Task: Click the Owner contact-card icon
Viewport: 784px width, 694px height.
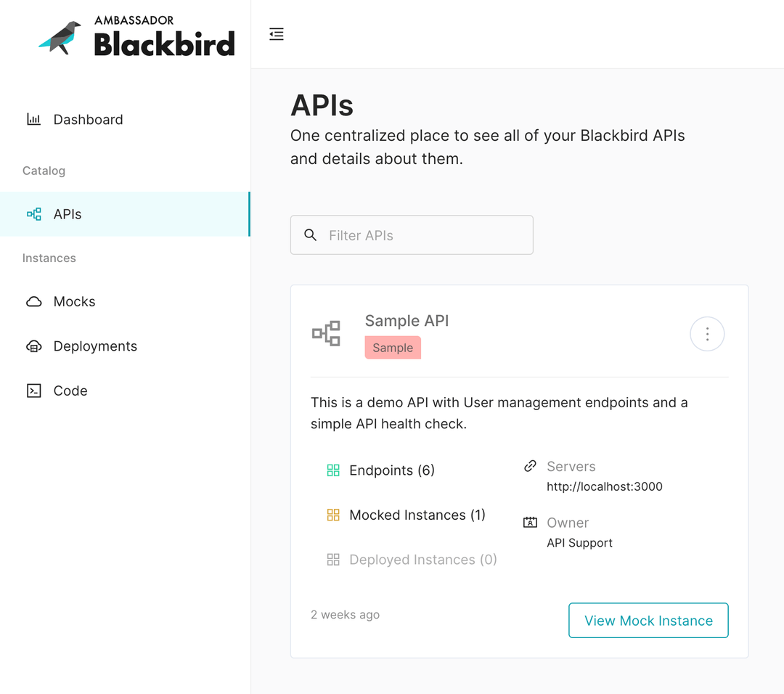Action: pyautogui.click(x=529, y=523)
